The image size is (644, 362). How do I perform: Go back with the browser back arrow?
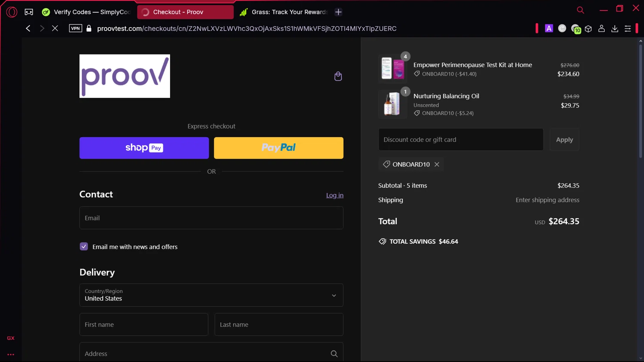(x=28, y=28)
